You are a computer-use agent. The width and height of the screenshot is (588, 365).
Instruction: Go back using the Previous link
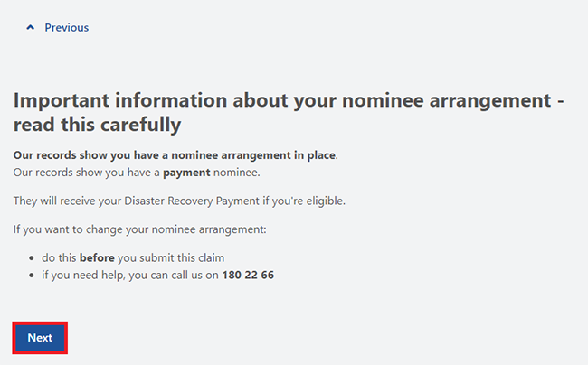point(66,27)
